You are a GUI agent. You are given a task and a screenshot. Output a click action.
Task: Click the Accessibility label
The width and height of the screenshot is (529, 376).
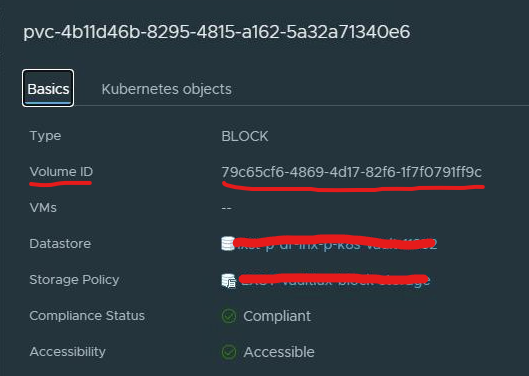[67, 352]
